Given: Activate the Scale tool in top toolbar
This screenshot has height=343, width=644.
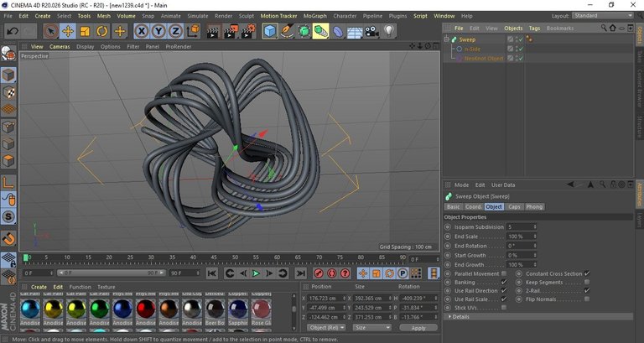Looking at the screenshot, I should click(85, 31).
